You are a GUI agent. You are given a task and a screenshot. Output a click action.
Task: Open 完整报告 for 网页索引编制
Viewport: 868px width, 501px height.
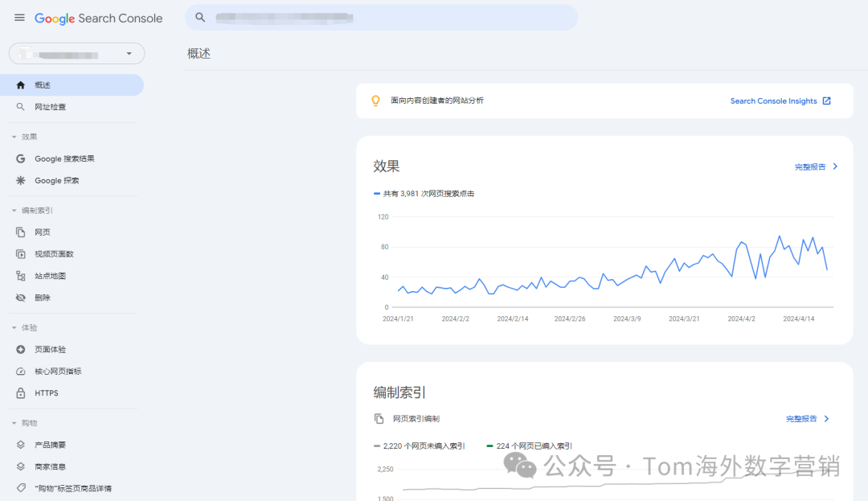coord(807,419)
